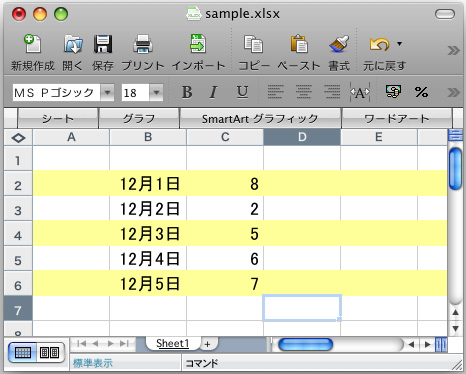Align text left

click(276, 92)
